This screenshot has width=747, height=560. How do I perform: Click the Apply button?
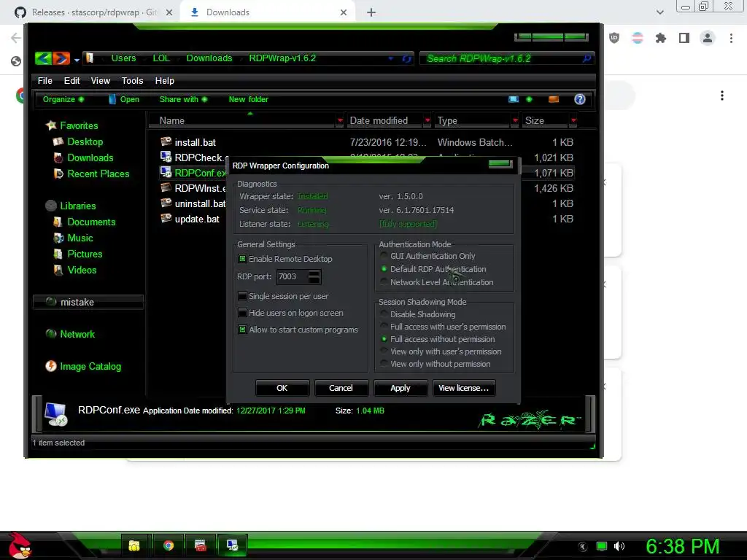[x=400, y=388]
